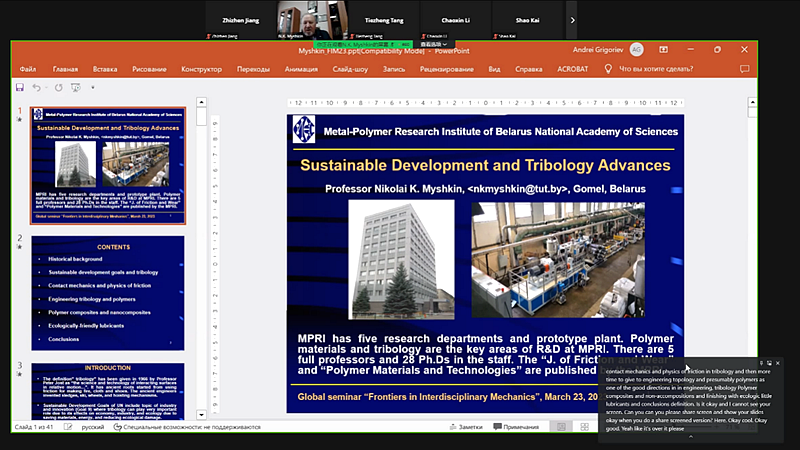
Task: Open the ACROBAT ribbon tab
Action: (572, 69)
